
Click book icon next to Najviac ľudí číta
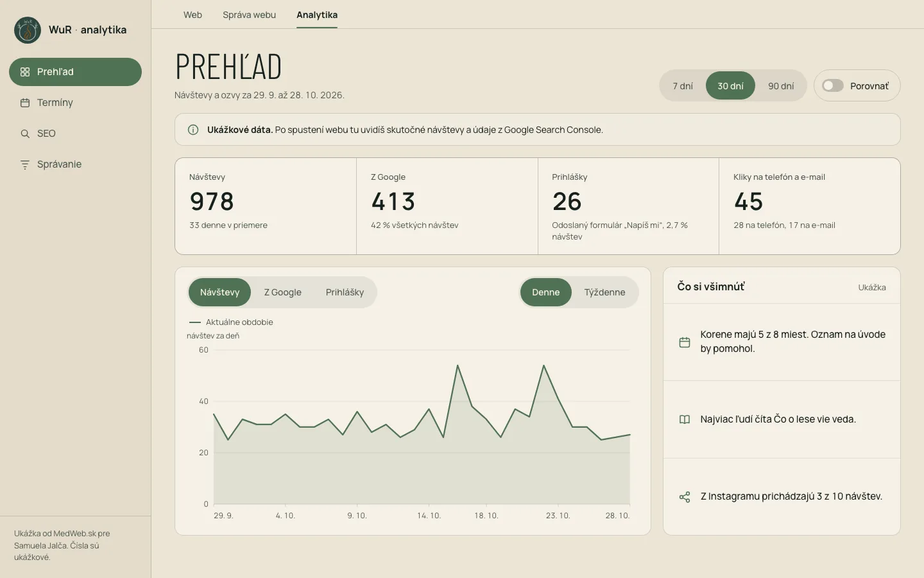pos(685,419)
